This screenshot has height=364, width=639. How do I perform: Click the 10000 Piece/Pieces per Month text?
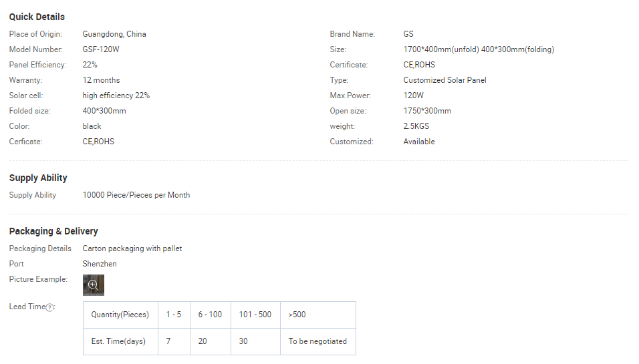(136, 195)
